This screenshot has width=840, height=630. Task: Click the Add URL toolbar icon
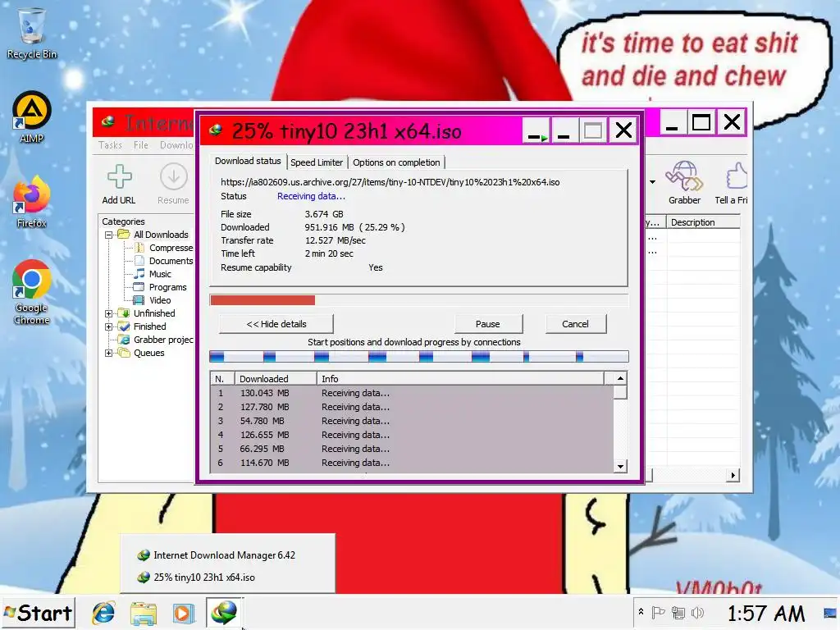click(x=119, y=184)
